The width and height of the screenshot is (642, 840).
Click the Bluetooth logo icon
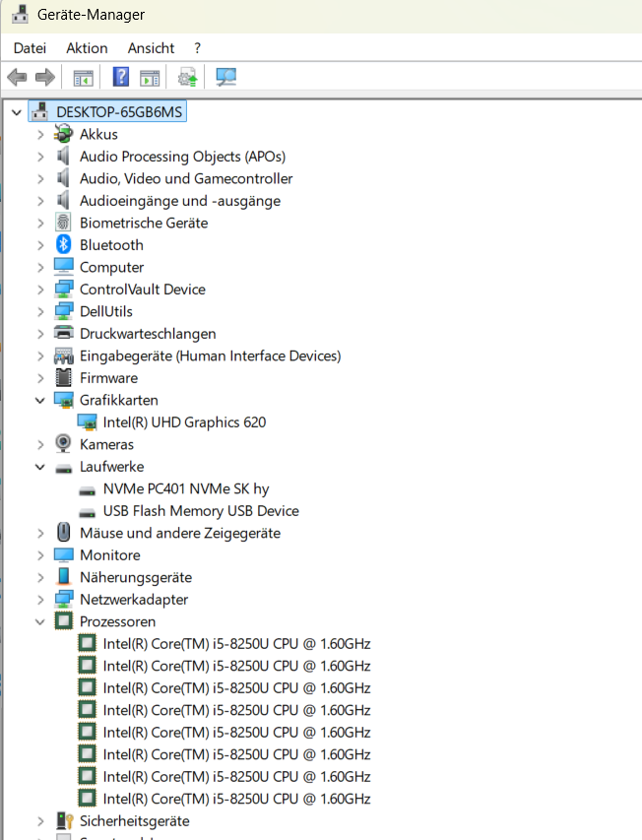coord(63,245)
